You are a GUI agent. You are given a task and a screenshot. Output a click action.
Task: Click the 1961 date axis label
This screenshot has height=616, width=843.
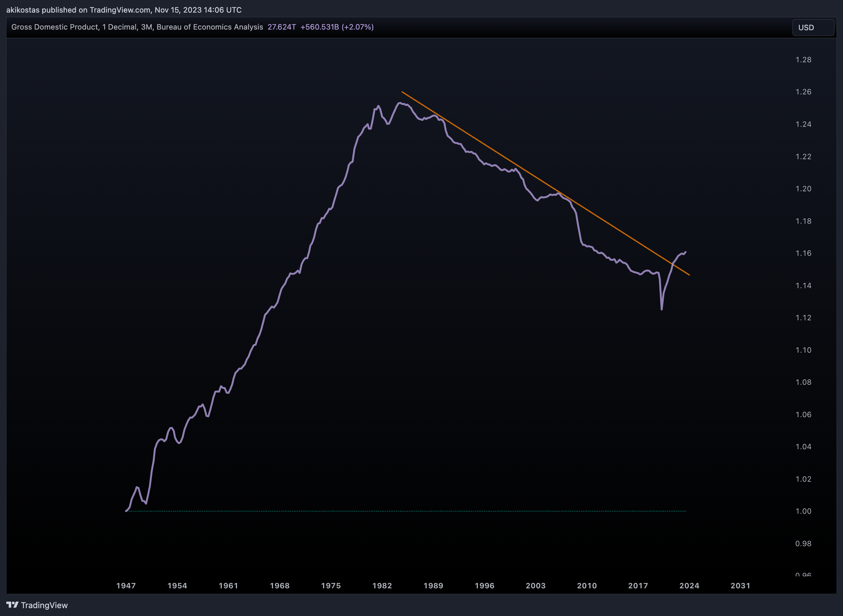pos(228,585)
